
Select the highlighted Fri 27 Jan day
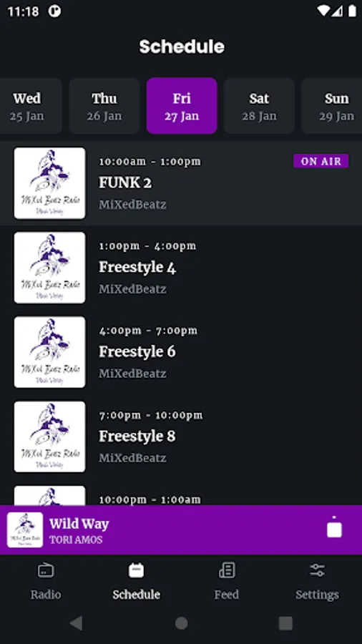(x=182, y=106)
